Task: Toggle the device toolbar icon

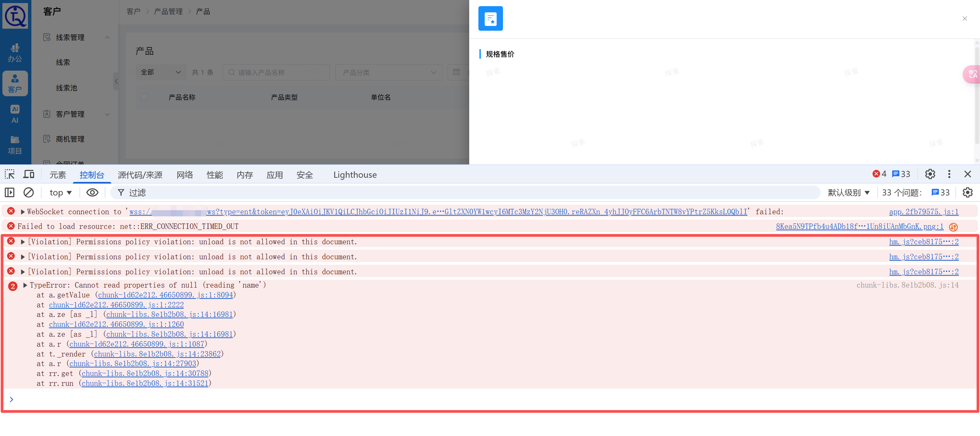Action: [x=29, y=174]
